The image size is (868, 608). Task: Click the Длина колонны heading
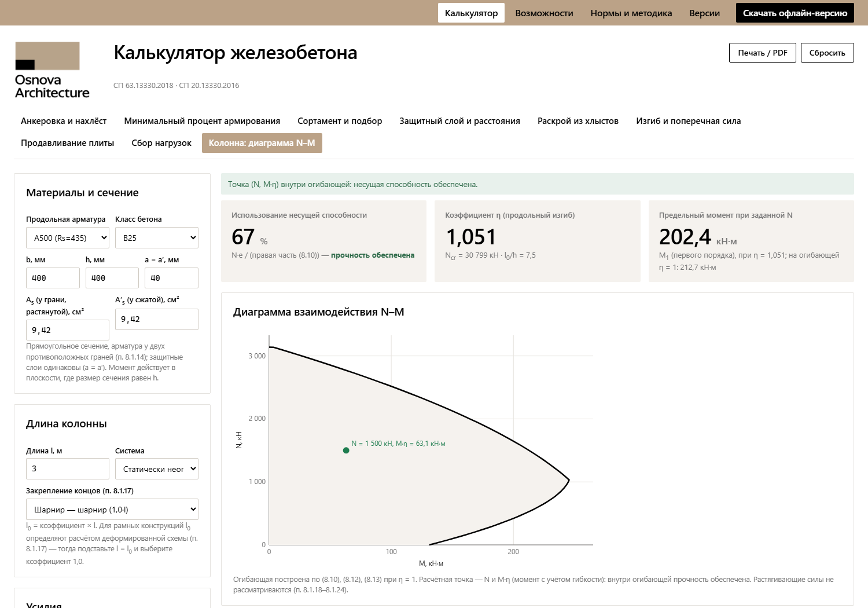67,424
